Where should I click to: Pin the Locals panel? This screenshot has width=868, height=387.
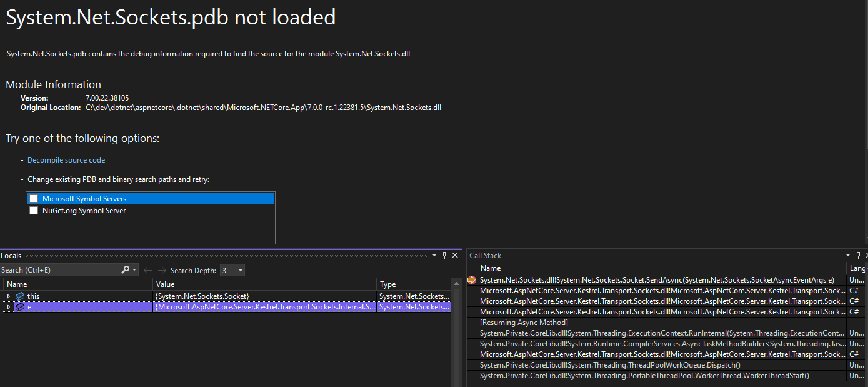click(x=444, y=255)
